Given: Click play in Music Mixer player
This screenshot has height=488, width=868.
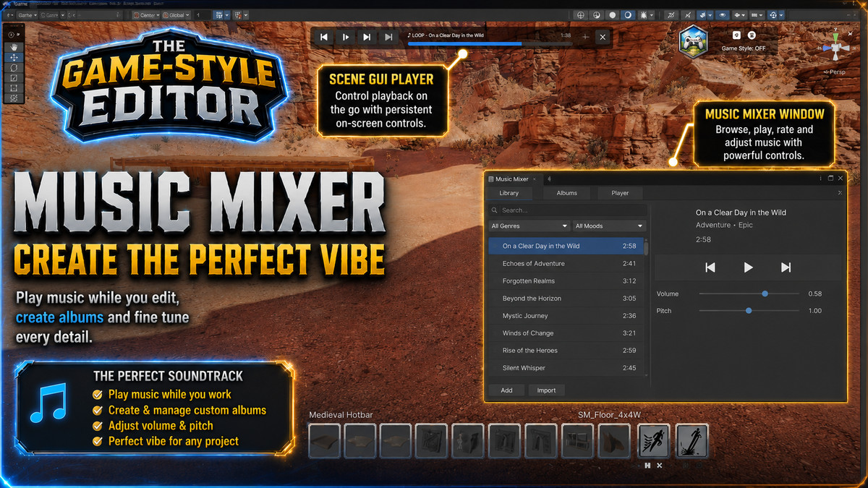Looking at the screenshot, I should click(748, 267).
